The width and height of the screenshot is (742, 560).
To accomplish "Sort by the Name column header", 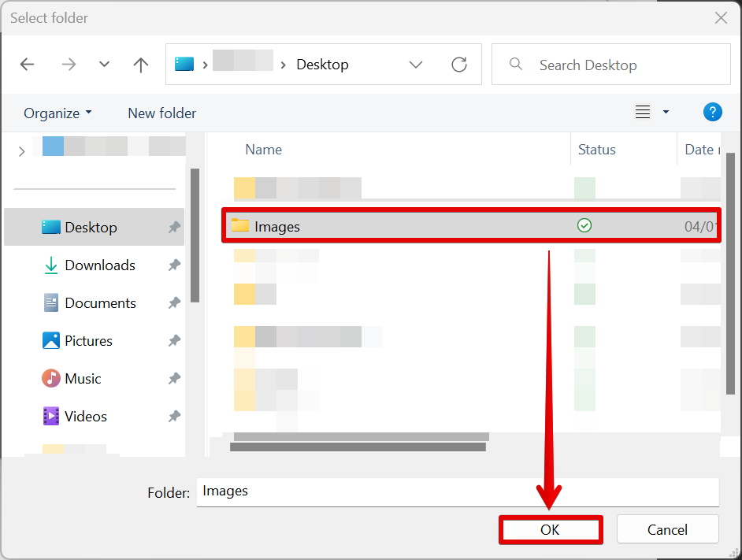I will (264, 150).
